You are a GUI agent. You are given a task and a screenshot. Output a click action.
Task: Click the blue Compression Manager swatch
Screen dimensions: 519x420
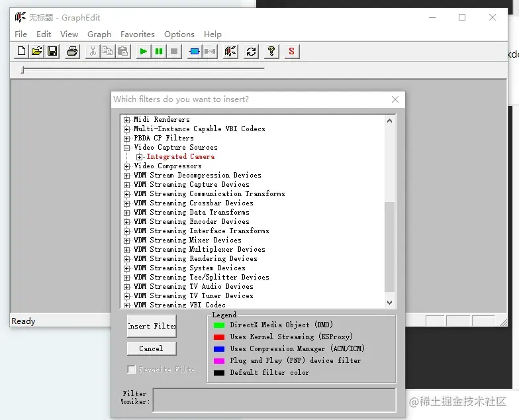pos(218,348)
